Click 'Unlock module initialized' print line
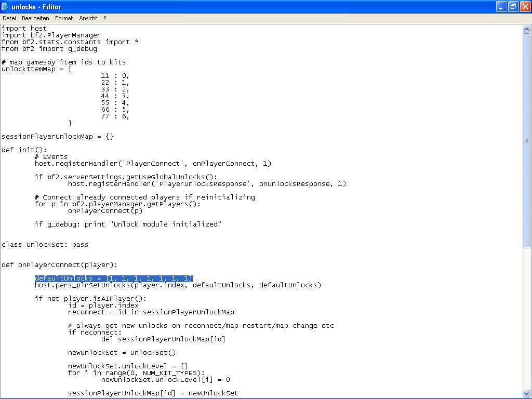This screenshot has width=532, height=399. [128, 224]
